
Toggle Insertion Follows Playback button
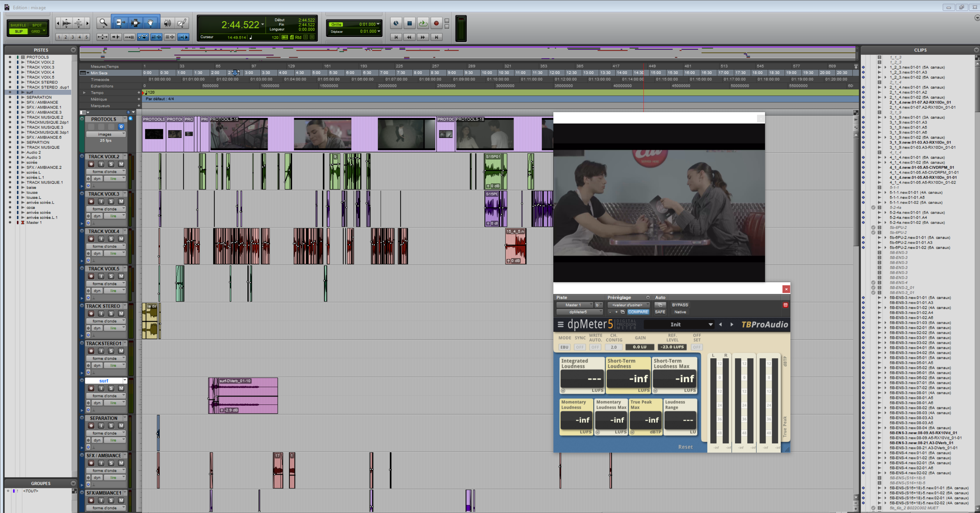(183, 37)
